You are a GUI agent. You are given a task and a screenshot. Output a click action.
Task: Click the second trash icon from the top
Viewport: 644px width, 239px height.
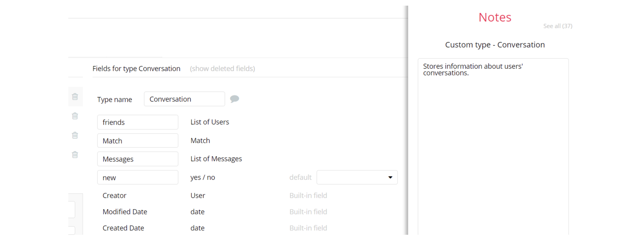pos(75,116)
